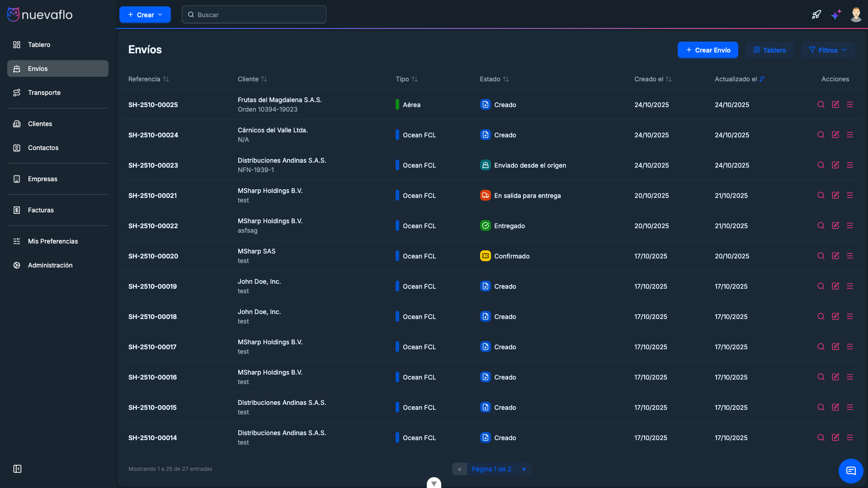Screen dimensions: 868x488
Task: Expand the Crear dropdown
Action: 145,14
